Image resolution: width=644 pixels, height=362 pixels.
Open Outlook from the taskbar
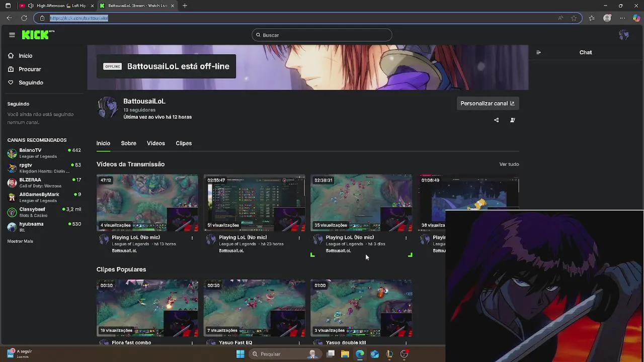pos(375,354)
